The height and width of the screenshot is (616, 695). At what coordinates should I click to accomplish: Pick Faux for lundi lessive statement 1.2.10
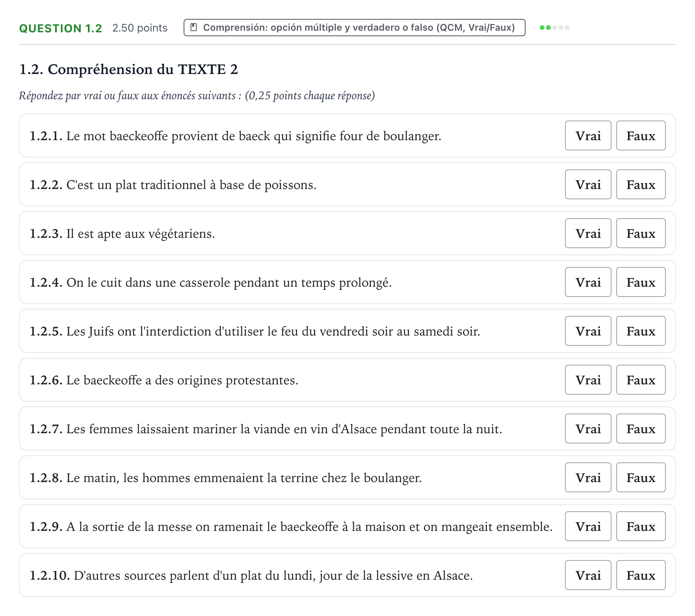641,575
